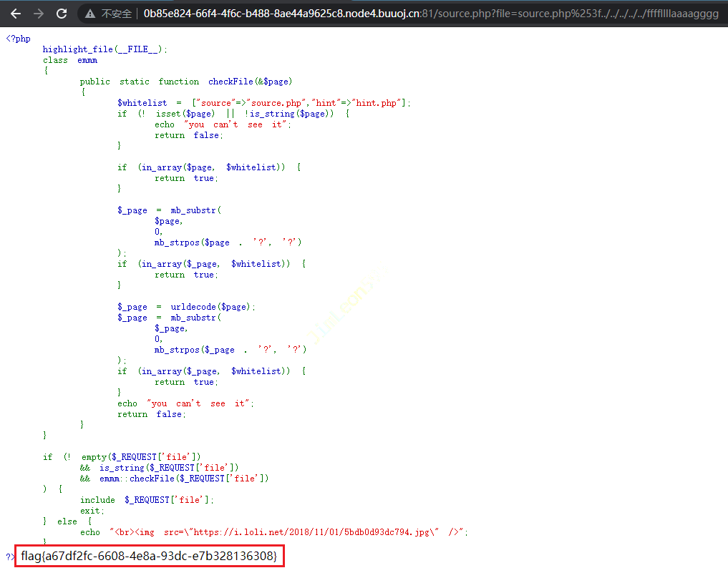
Task: Click the class emmm declaration
Action: 69,60
